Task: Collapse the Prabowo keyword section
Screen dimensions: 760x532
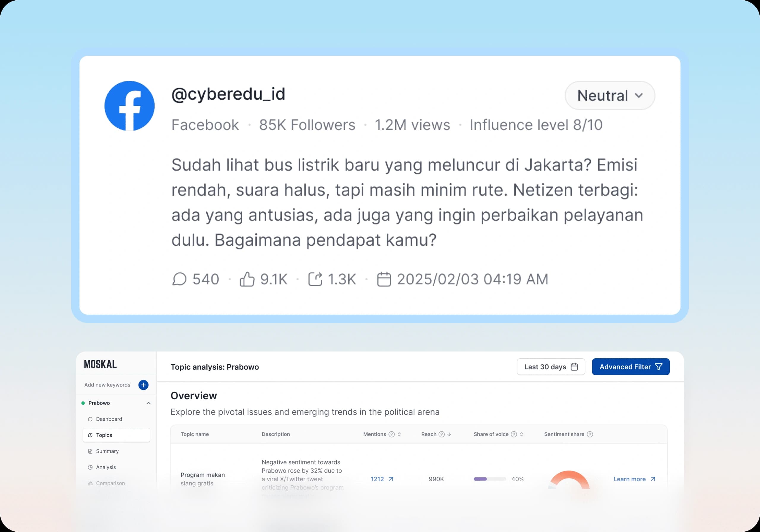Action: 148,403
